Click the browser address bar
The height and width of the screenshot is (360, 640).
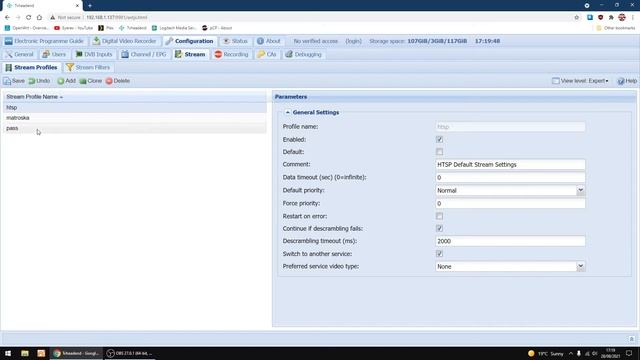tap(310, 18)
